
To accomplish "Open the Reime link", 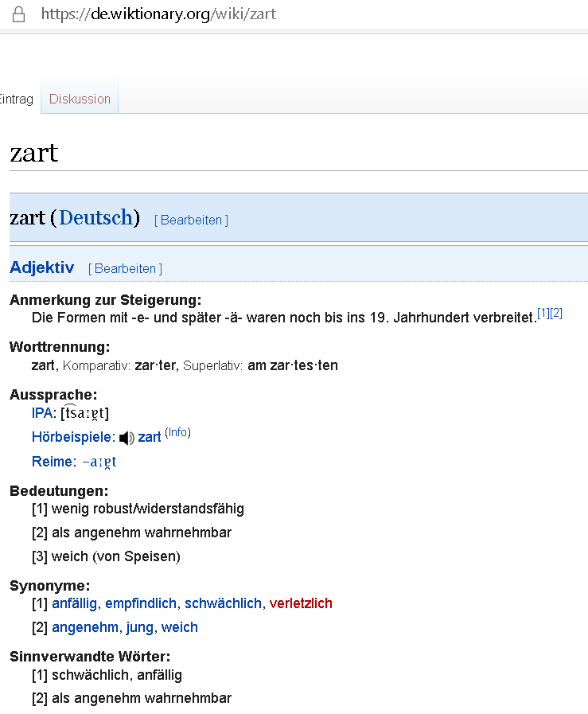I will click(53, 462).
